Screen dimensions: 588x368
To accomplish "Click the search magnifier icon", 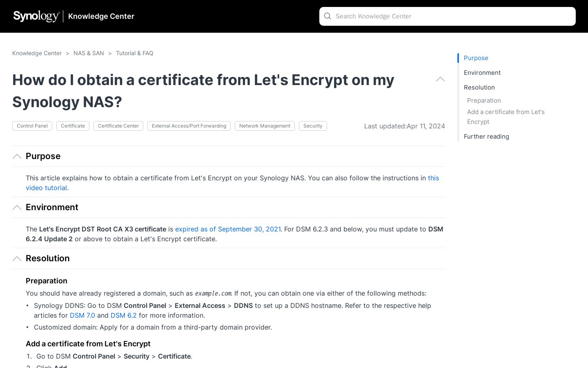I will tap(327, 16).
